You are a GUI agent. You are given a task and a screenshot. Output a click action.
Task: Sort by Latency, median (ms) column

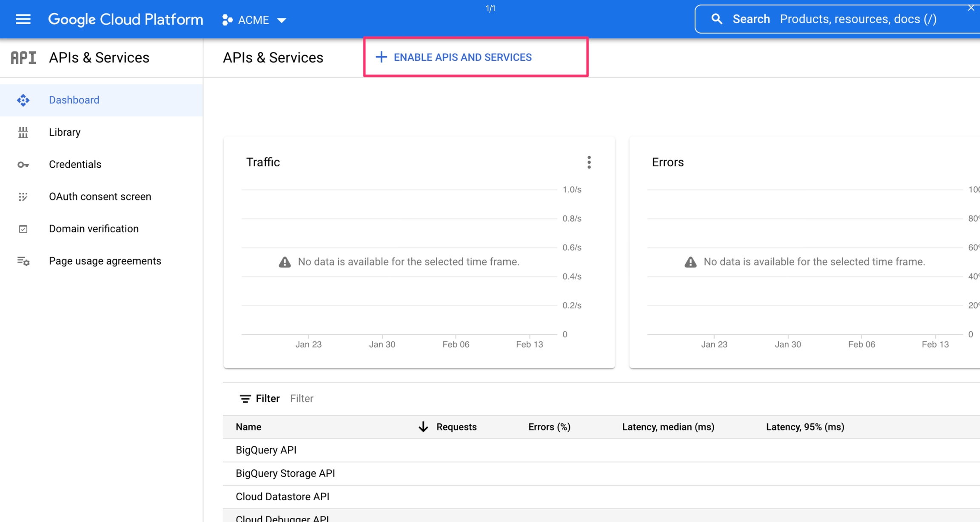(x=668, y=427)
